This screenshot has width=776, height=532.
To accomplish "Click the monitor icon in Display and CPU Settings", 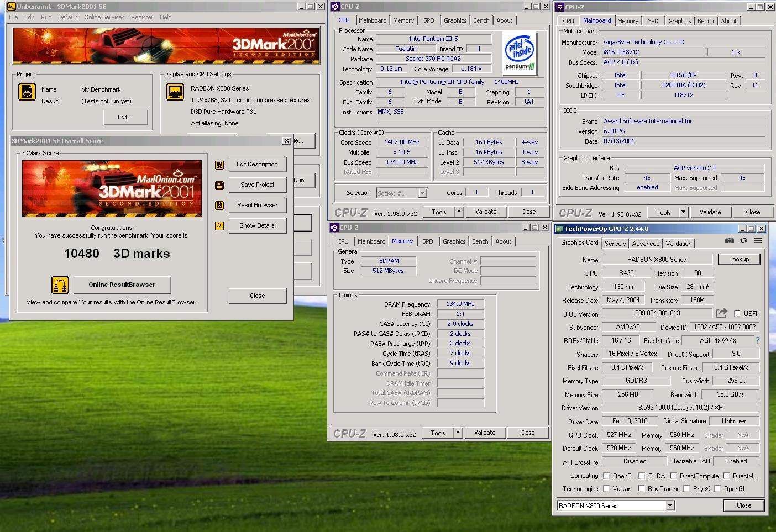I will [175, 92].
